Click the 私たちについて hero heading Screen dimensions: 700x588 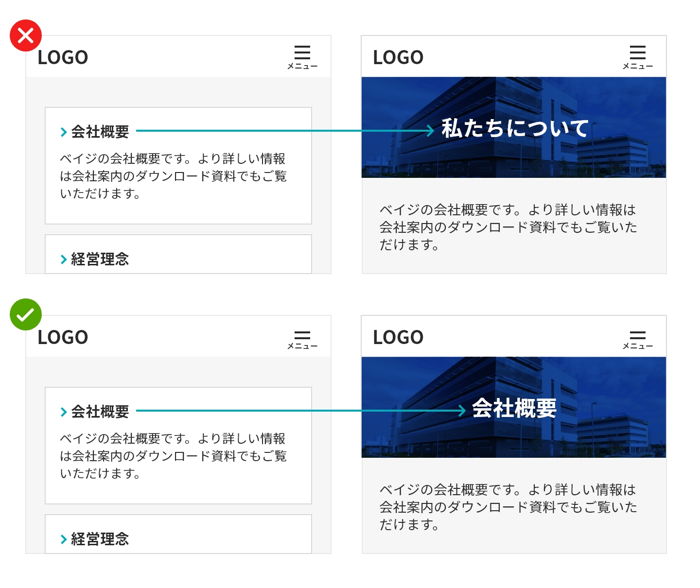(x=515, y=128)
